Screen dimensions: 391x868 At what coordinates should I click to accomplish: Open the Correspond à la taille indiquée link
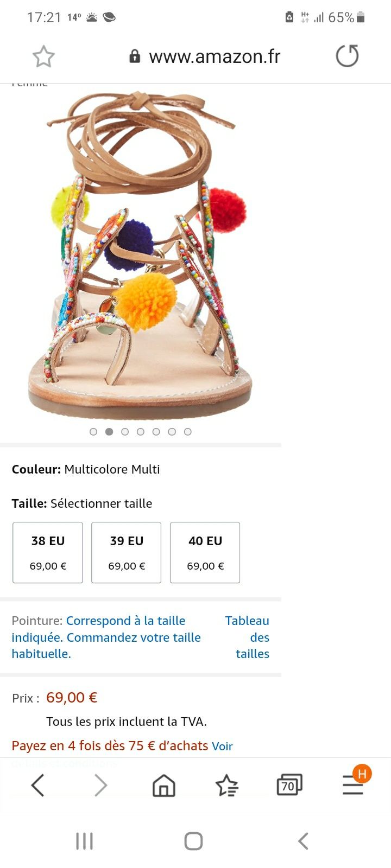106,637
